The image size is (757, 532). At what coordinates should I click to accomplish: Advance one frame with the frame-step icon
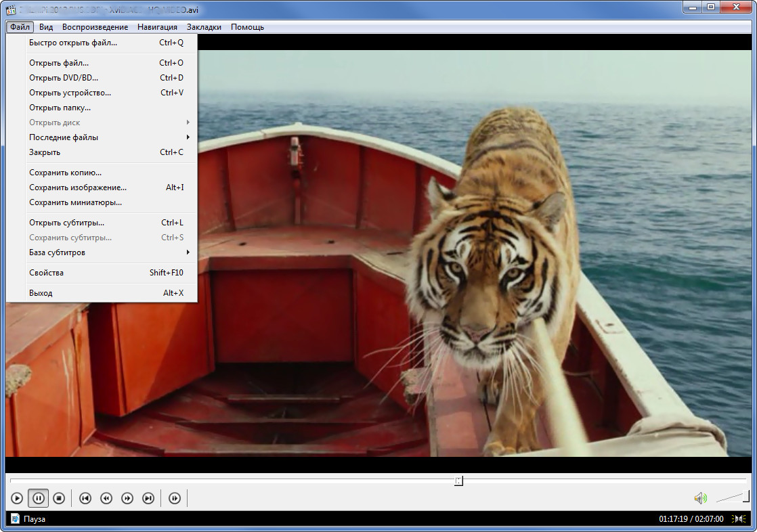pyautogui.click(x=175, y=498)
